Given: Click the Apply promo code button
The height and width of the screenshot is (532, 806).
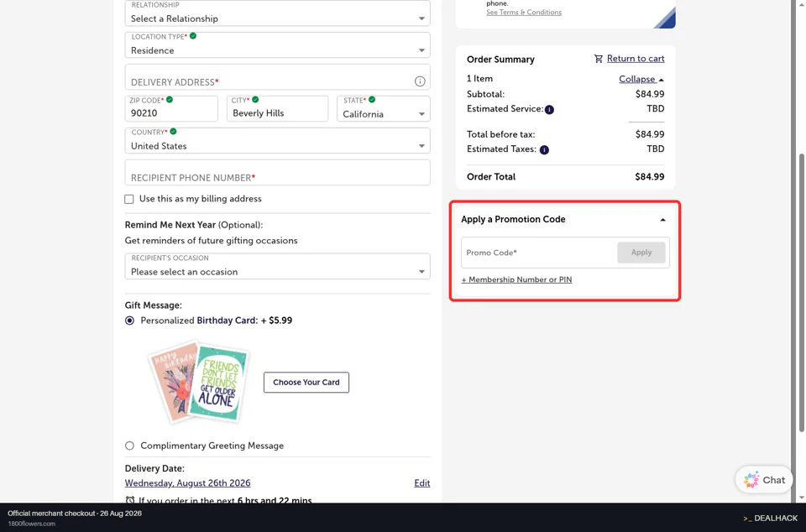Looking at the screenshot, I should click(641, 252).
